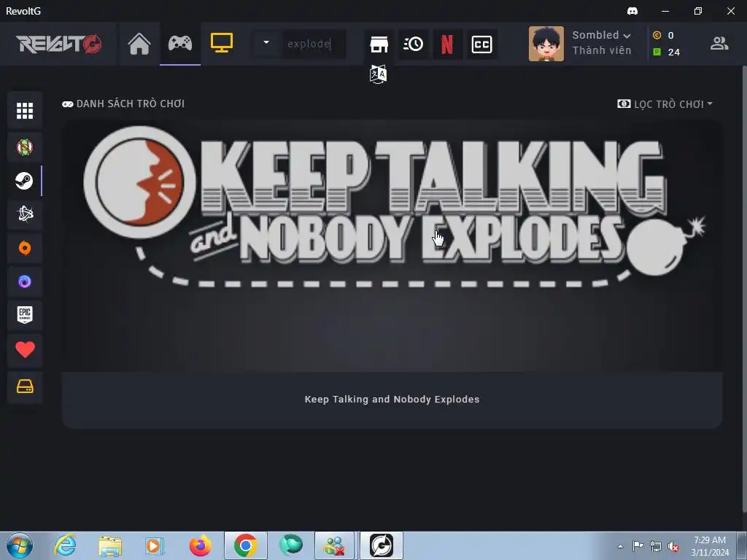Viewport: 747px width, 560px height.
Task: Open the yellow drive storage icon
Action: 25,386
